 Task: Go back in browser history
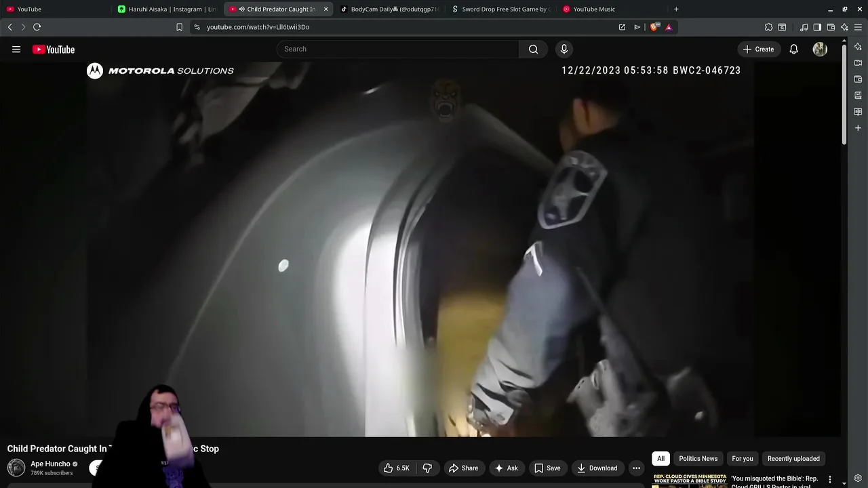[x=10, y=27]
